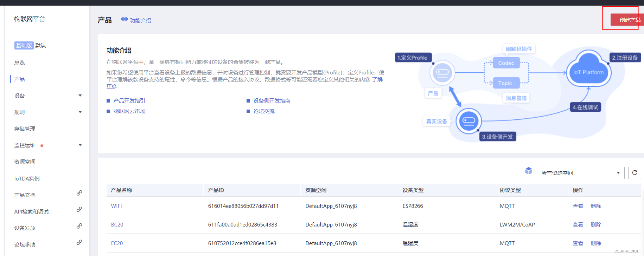Viewport: 644px width, 256px height.
Task: Click the 产品 device icon in diagram
Action: (x=442, y=73)
